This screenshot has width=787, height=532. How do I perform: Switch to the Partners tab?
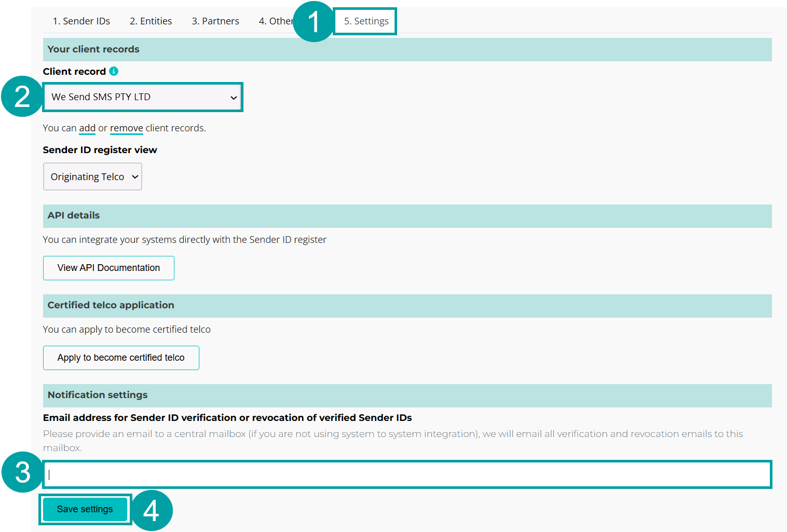(215, 21)
